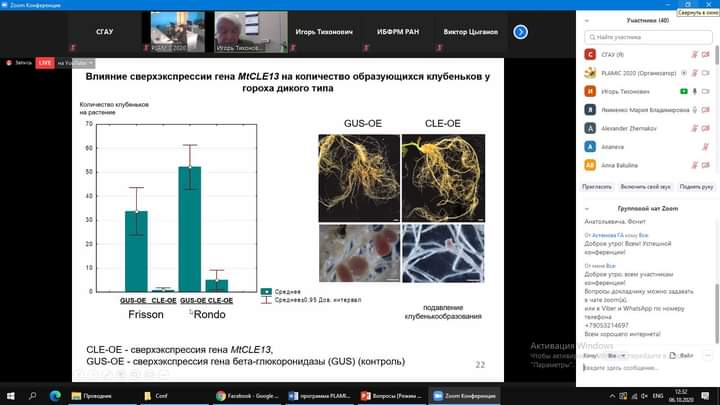Click the ENG language indicator

pyautogui.click(x=658, y=396)
